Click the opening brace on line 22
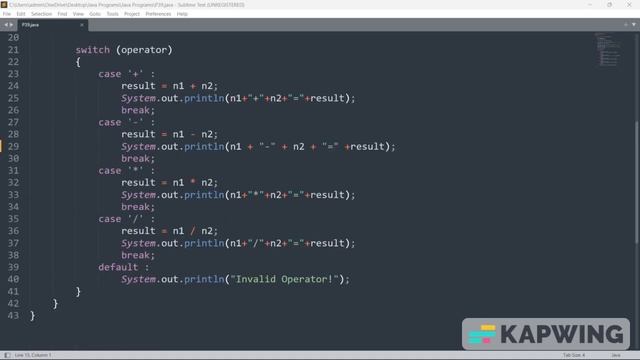 click(78, 62)
